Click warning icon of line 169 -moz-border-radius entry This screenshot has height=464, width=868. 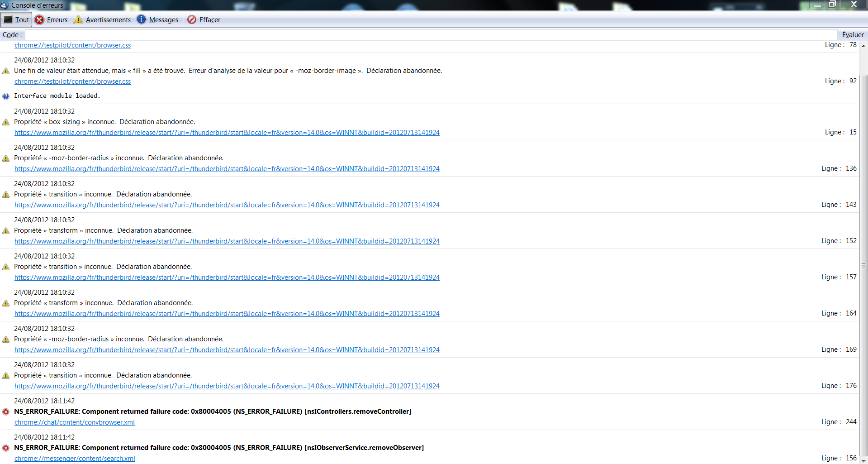6,340
